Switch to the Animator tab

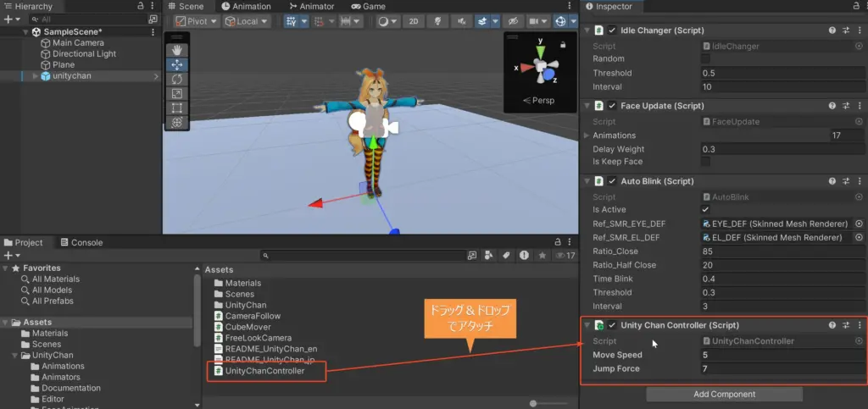tap(312, 7)
